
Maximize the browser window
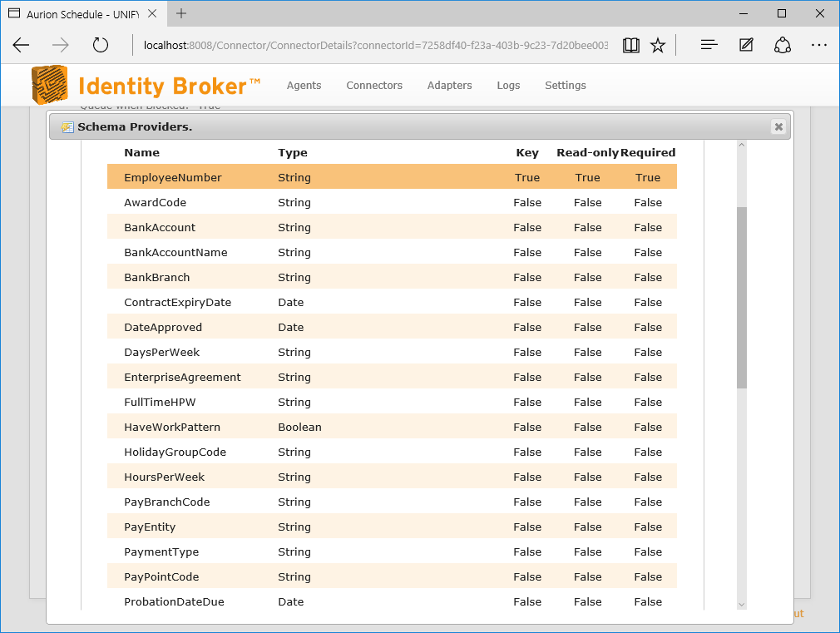782,13
